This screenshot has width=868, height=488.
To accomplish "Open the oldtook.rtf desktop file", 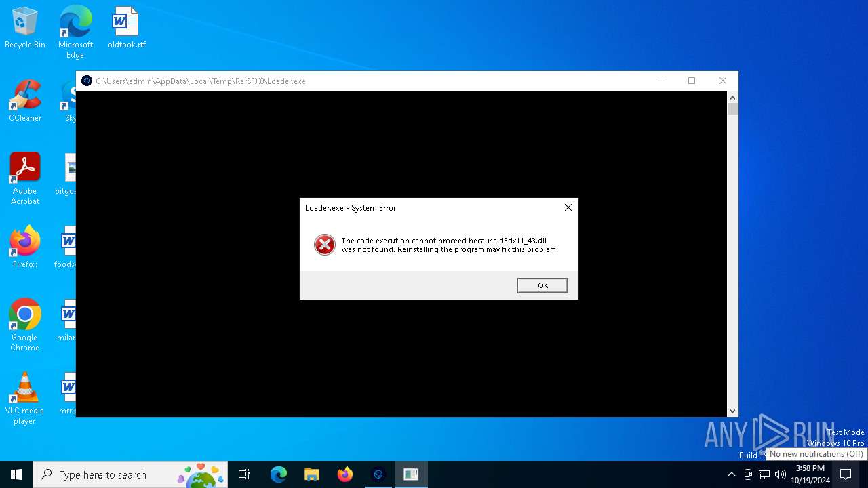I will 126,28.
